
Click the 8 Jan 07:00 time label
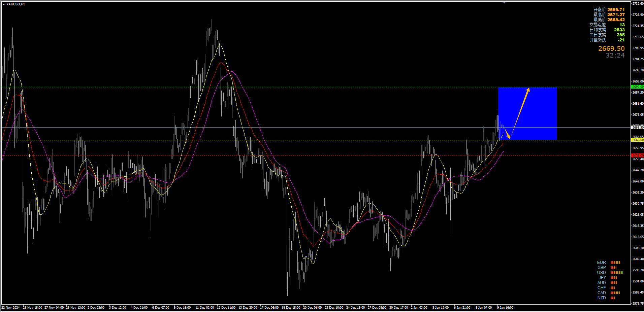[484, 308]
